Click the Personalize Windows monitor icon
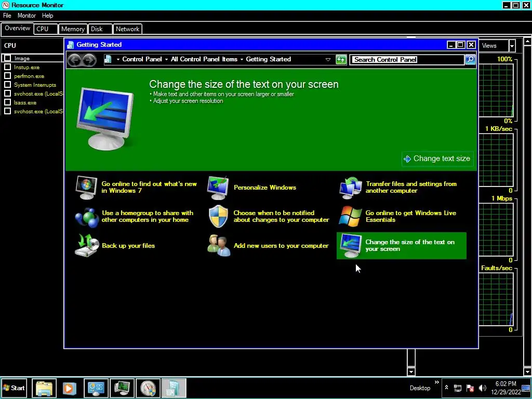The height and width of the screenshot is (399, 532). pyautogui.click(x=218, y=188)
